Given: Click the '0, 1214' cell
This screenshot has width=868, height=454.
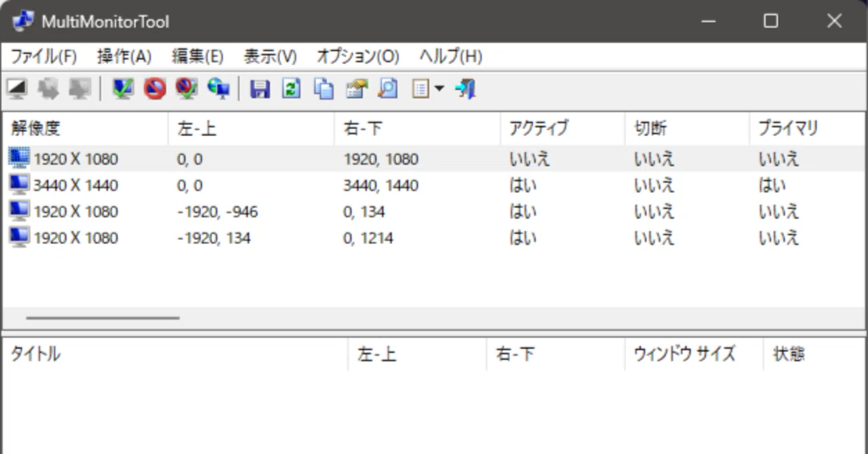Looking at the screenshot, I should coord(368,238).
